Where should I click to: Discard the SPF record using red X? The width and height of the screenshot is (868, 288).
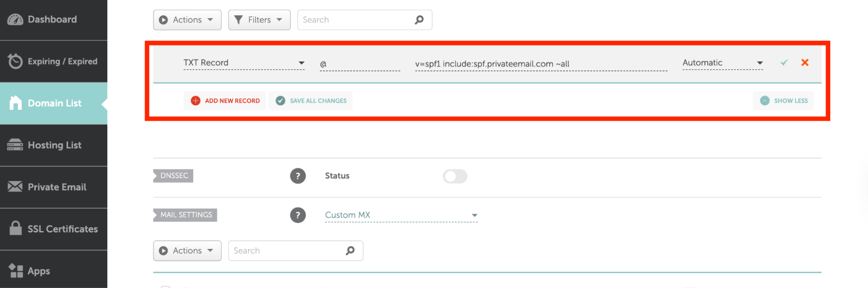coord(805,63)
